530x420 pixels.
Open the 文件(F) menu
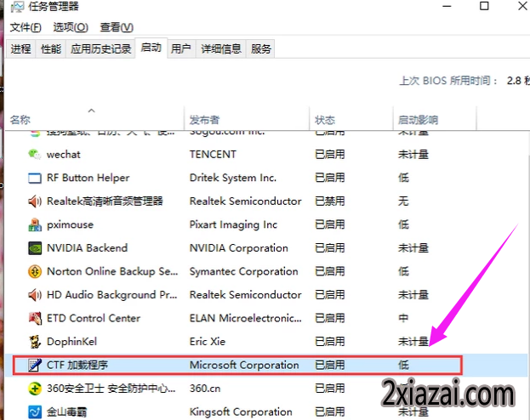[x=26, y=27]
